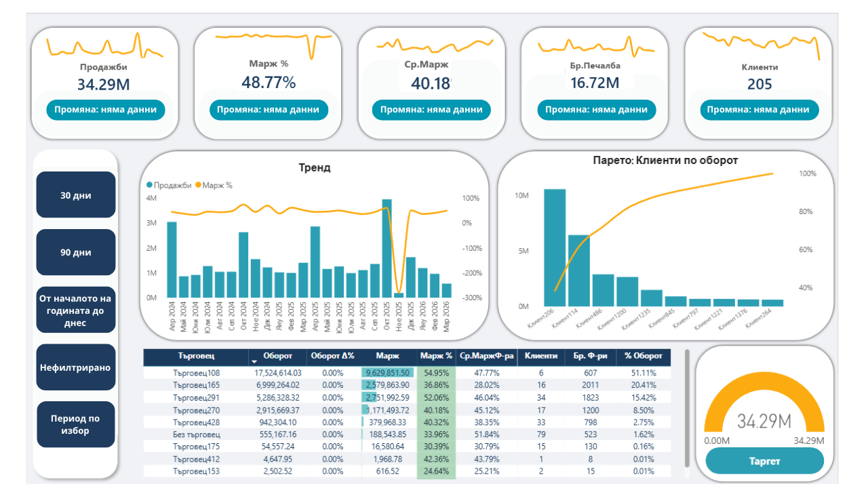Sort table by Търговец column header
Viewport: 868px width, 488px height.
coord(196,356)
